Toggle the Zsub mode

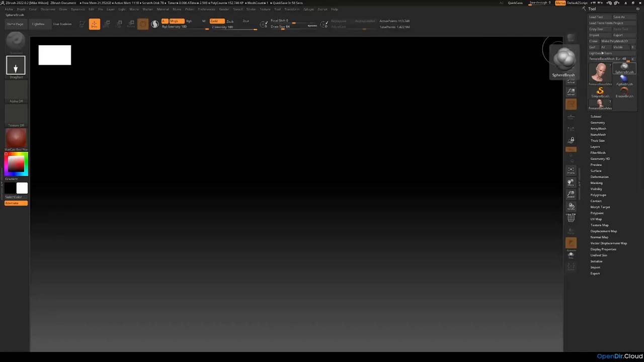click(x=230, y=21)
